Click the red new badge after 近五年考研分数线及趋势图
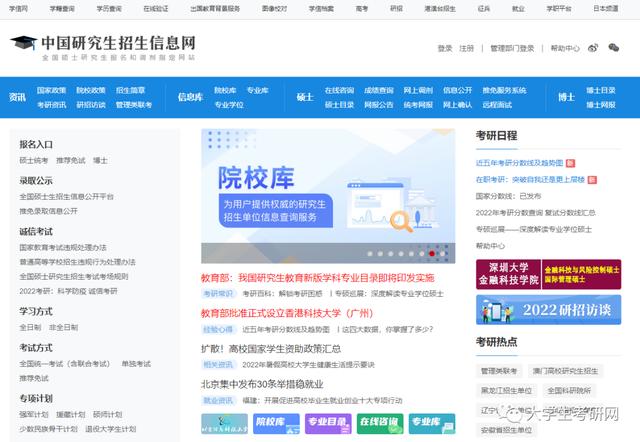This screenshot has width=640, height=442. (x=571, y=163)
